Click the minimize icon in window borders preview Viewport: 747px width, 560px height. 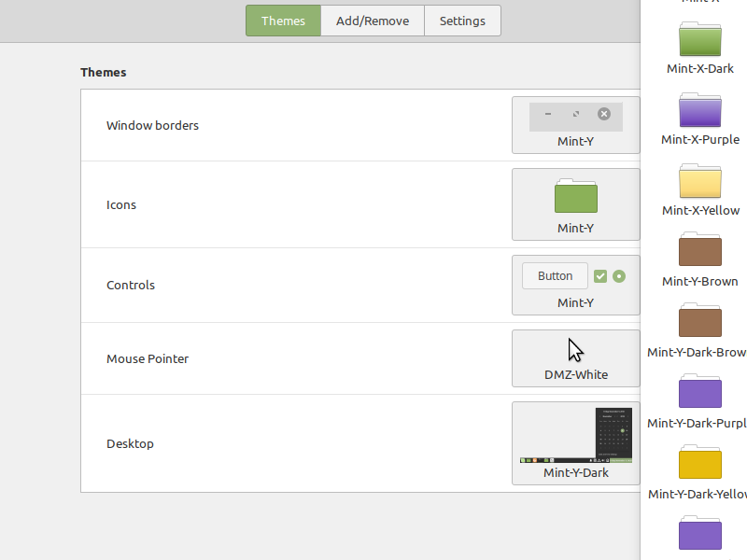tap(547, 115)
